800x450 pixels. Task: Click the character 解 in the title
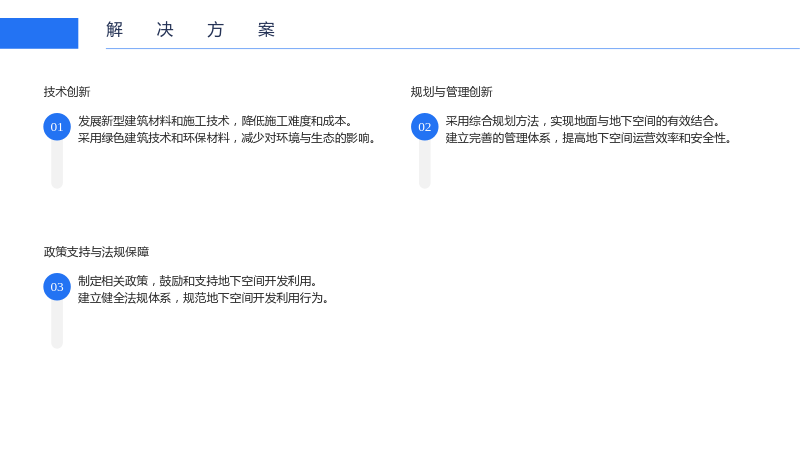114,30
